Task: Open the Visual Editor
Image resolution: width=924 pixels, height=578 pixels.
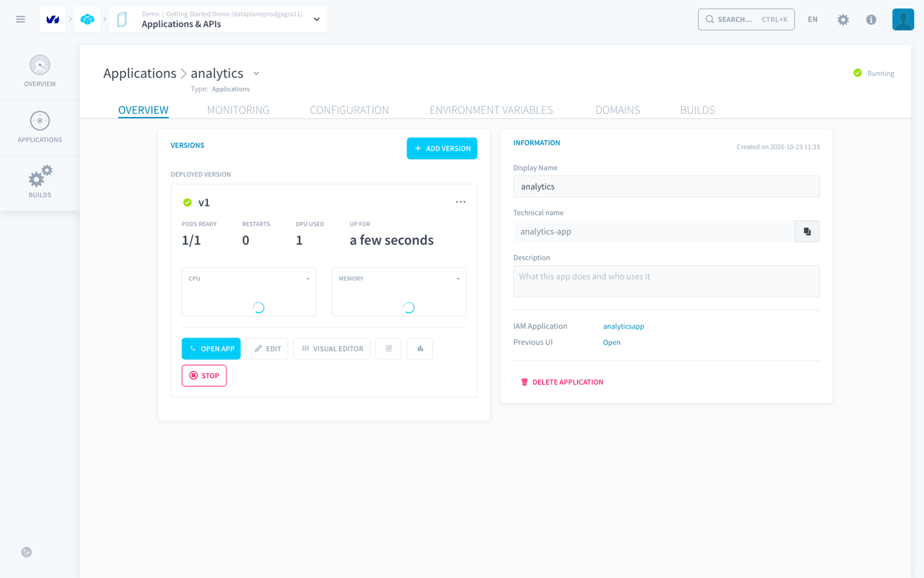Action: click(x=332, y=349)
